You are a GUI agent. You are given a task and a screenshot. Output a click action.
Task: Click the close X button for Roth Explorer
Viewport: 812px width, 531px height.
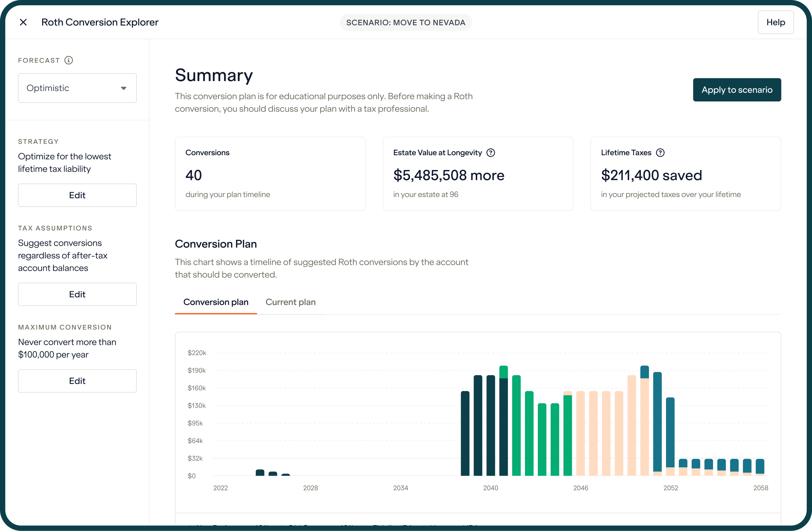(x=23, y=22)
